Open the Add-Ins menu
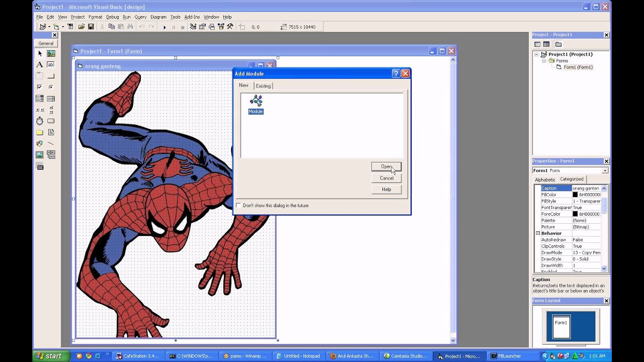Screen dimensions: 644x362 pos(191,17)
